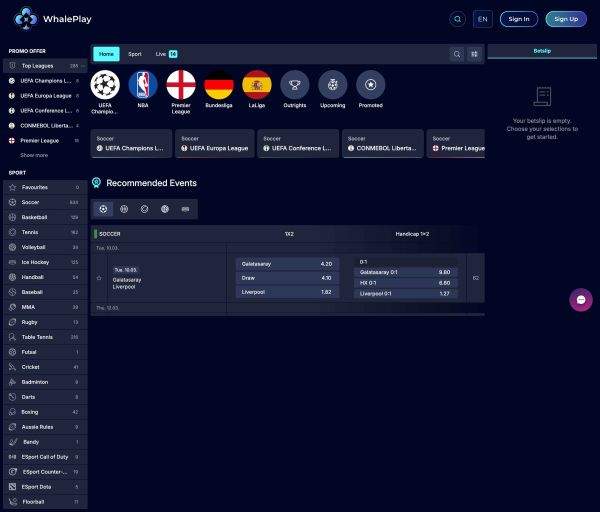The height and width of the screenshot is (512, 600).
Task: Open the Rugby sport row
Action: click(x=45, y=322)
